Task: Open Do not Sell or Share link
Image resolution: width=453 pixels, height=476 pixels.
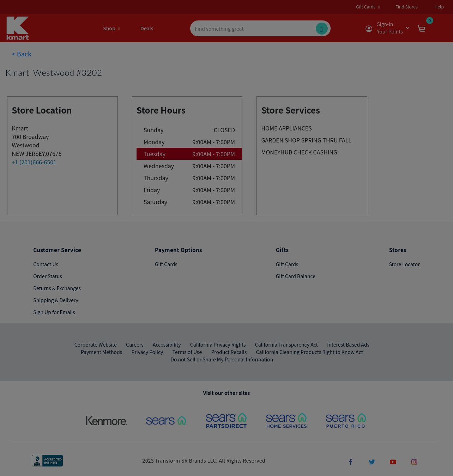Action: pyautogui.click(x=222, y=359)
